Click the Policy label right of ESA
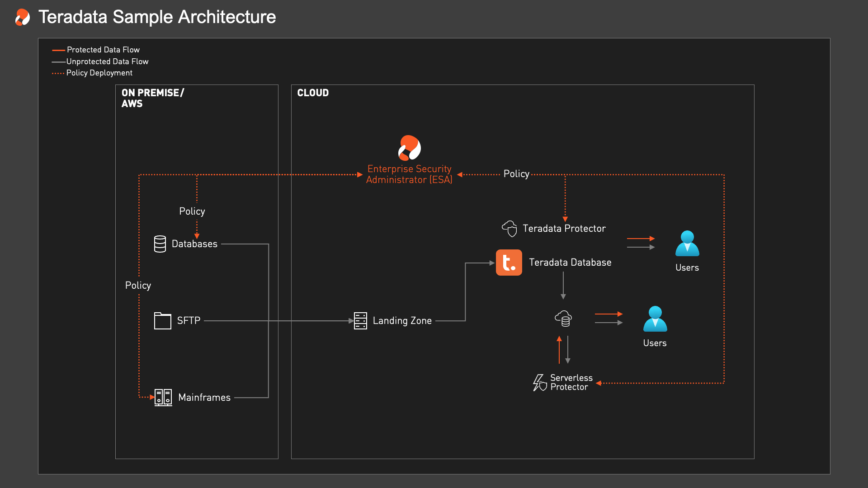The width and height of the screenshot is (868, 488). coord(516,174)
